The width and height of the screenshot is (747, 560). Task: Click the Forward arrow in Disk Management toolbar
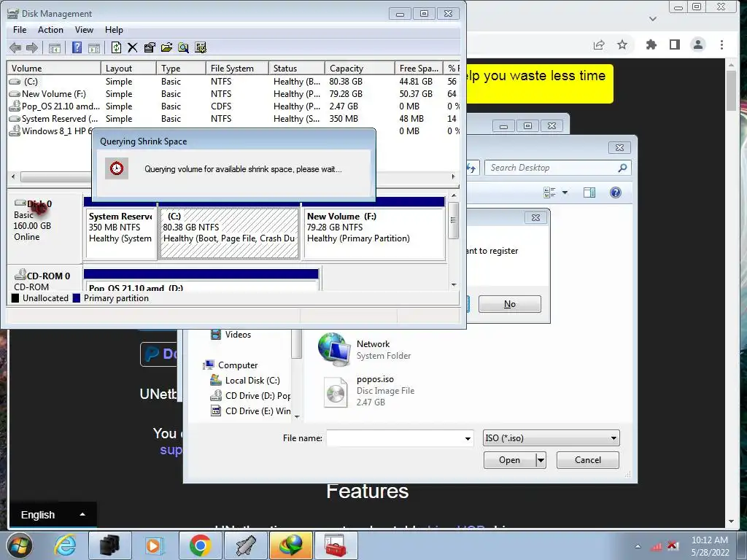pos(32,47)
